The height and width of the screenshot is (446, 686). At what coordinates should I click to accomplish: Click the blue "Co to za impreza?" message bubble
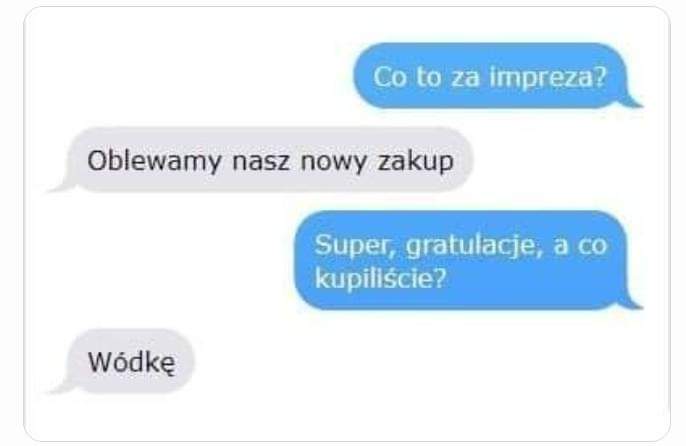[494, 76]
